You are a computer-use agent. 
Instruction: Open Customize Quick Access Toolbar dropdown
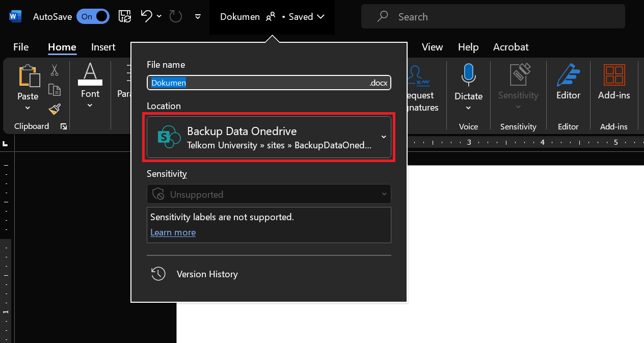[198, 17]
